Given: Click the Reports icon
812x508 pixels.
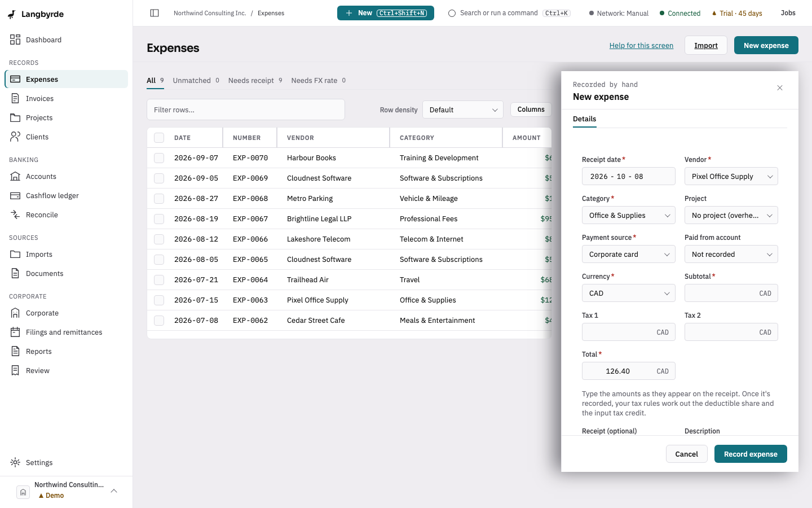Looking at the screenshot, I should click(15, 351).
